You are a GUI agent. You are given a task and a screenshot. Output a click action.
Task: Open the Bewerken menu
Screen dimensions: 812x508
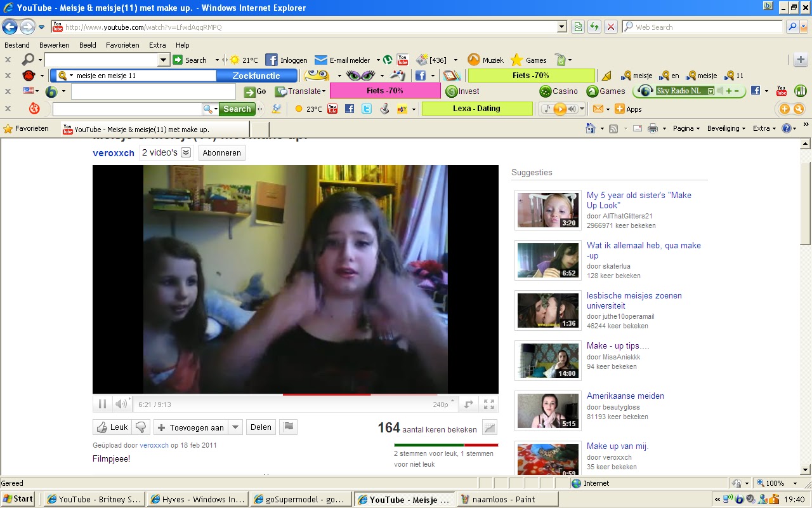pyautogui.click(x=55, y=45)
